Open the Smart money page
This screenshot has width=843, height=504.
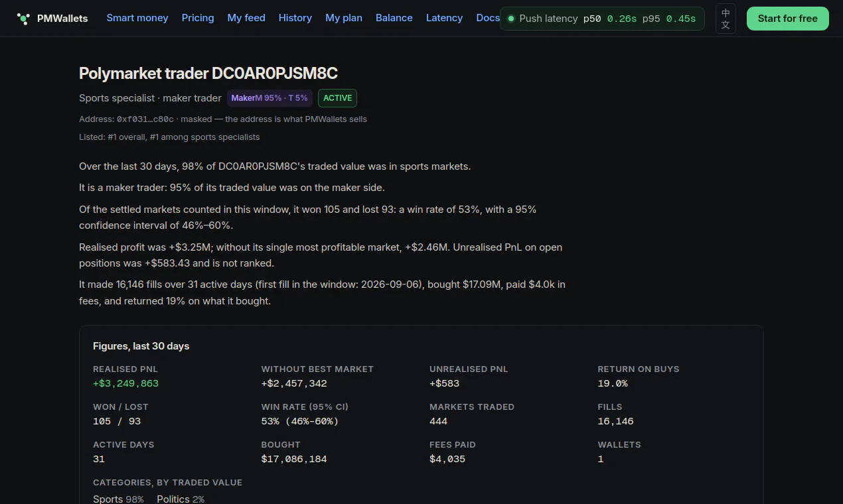(x=137, y=18)
